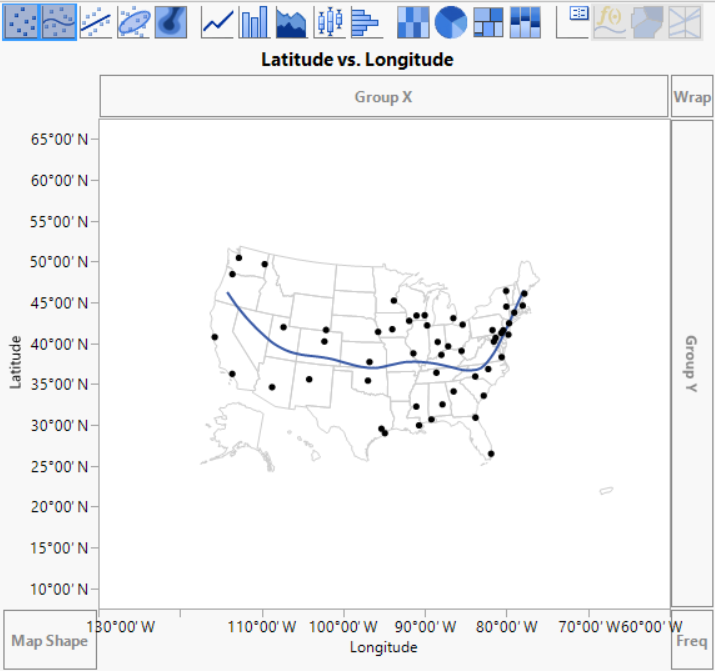Click the Group Y drop zone
The width and height of the screenshot is (715, 671).
tap(691, 363)
